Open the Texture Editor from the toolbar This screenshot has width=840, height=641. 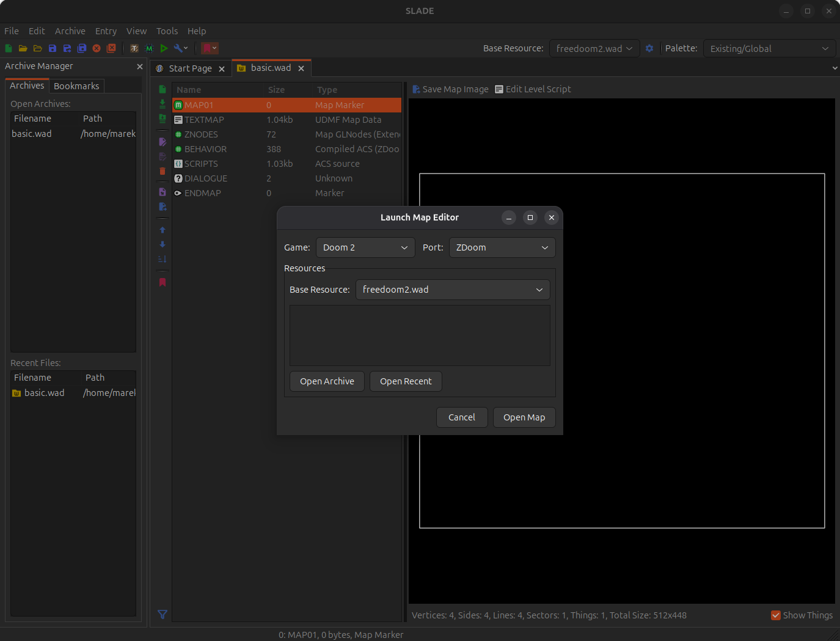(x=134, y=48)
